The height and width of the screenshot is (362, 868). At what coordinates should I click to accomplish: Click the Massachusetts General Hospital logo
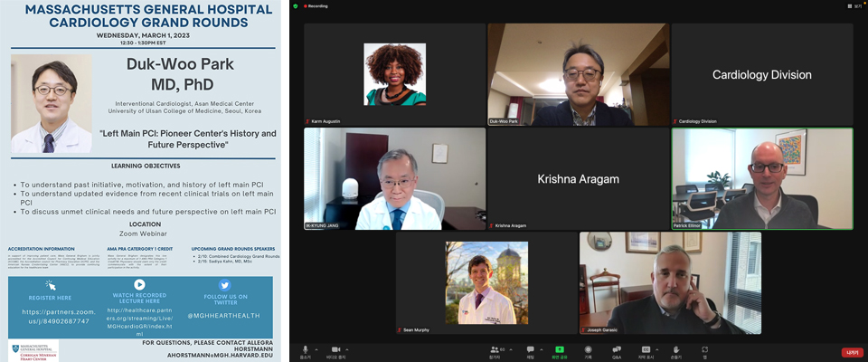point(33,350)
